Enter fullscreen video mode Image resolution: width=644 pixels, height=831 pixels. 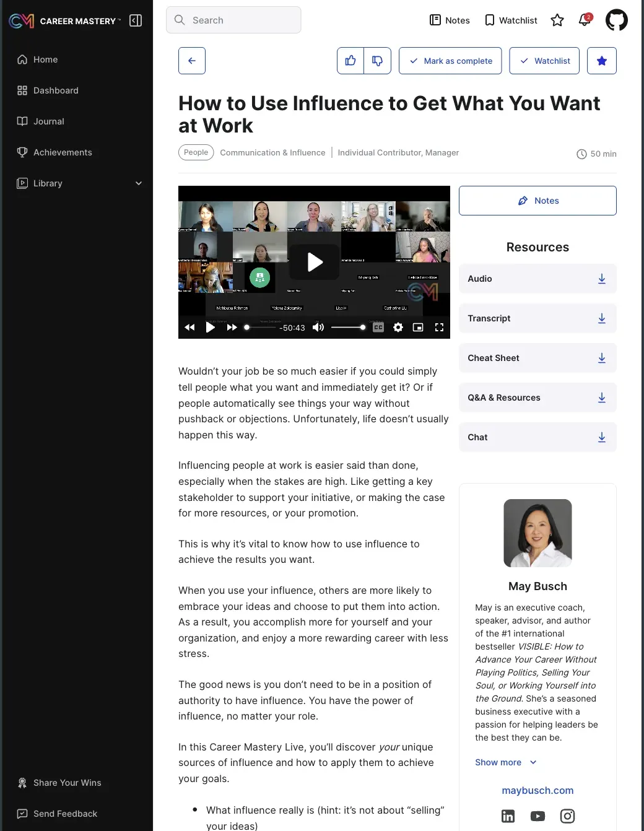(439, 327)
